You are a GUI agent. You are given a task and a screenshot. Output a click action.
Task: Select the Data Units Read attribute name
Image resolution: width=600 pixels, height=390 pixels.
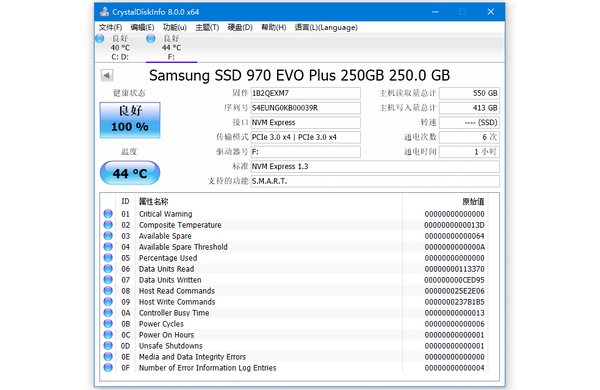coord(166,269)
